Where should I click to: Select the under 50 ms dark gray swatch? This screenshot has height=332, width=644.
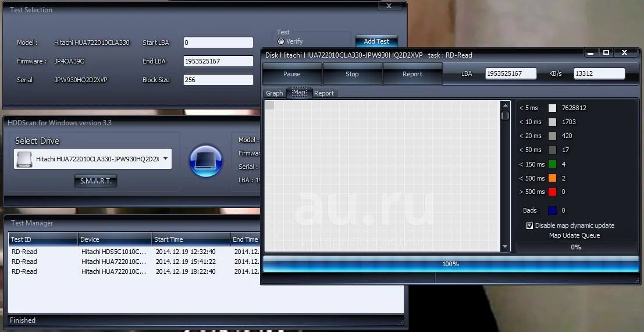point(553,150)
